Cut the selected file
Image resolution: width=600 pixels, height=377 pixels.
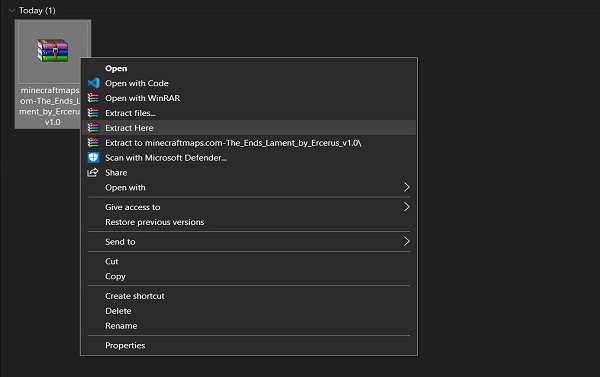point(249,261)
